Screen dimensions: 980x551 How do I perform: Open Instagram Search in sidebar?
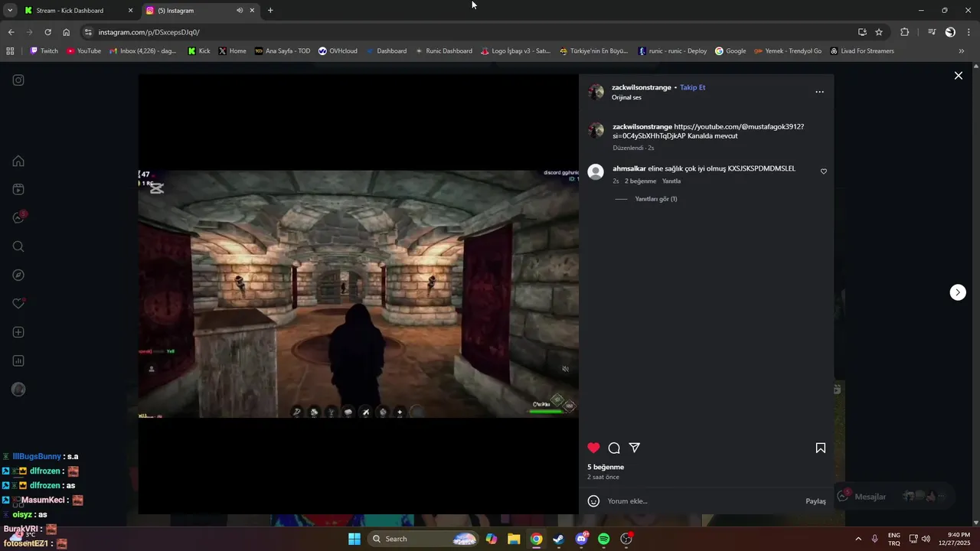[18, 246]
